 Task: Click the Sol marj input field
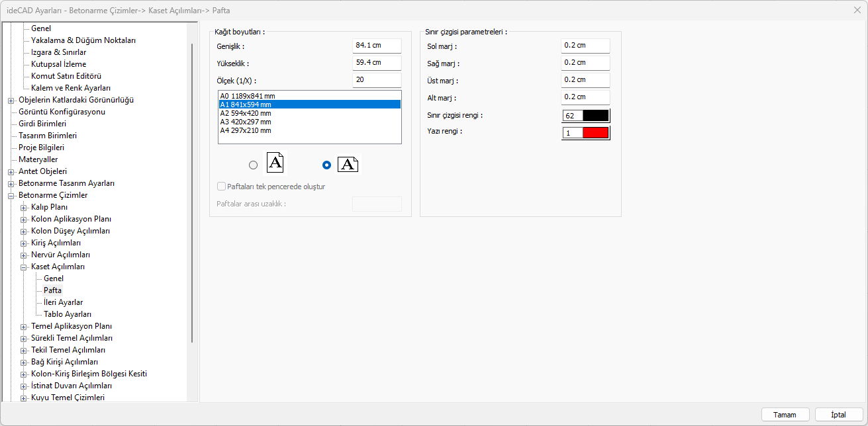pos(585,46)
